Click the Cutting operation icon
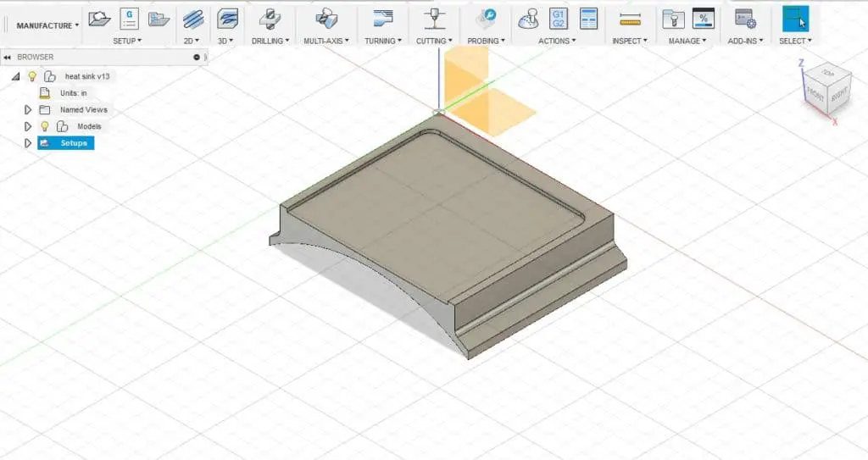 pyautogui.click(x=435, y=19)
